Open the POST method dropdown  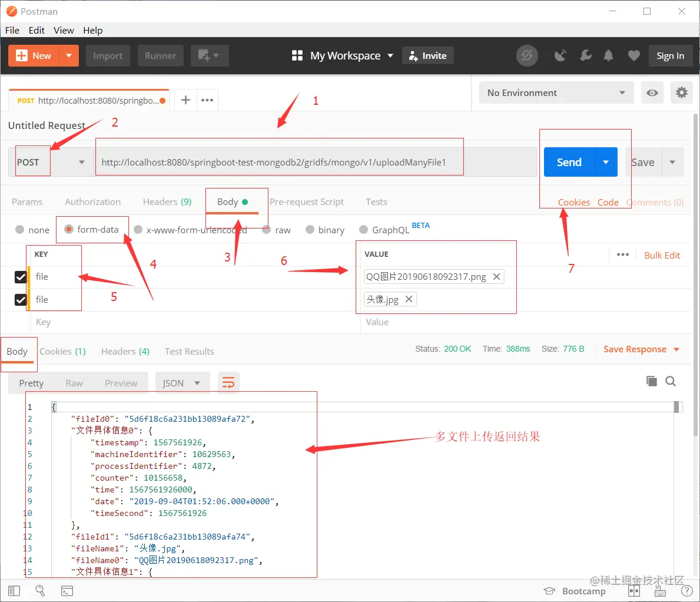pos(51,161)
